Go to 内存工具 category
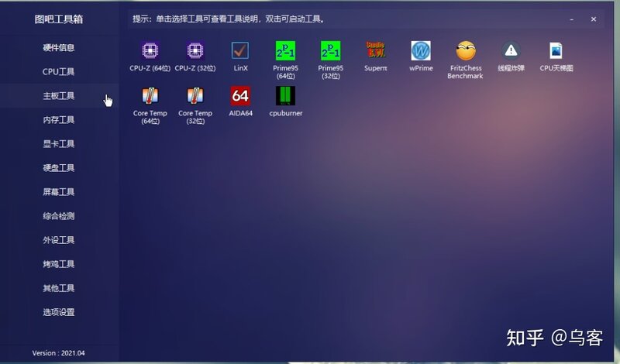 pos(59,120)
